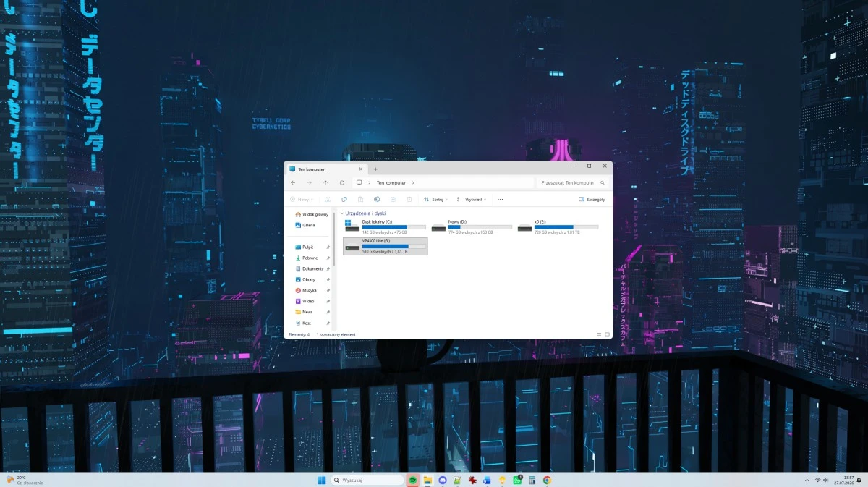This screenshot has width=868, height=487.
Task: Open the Nowy dropdown menu
Action: tap(302, 199)
